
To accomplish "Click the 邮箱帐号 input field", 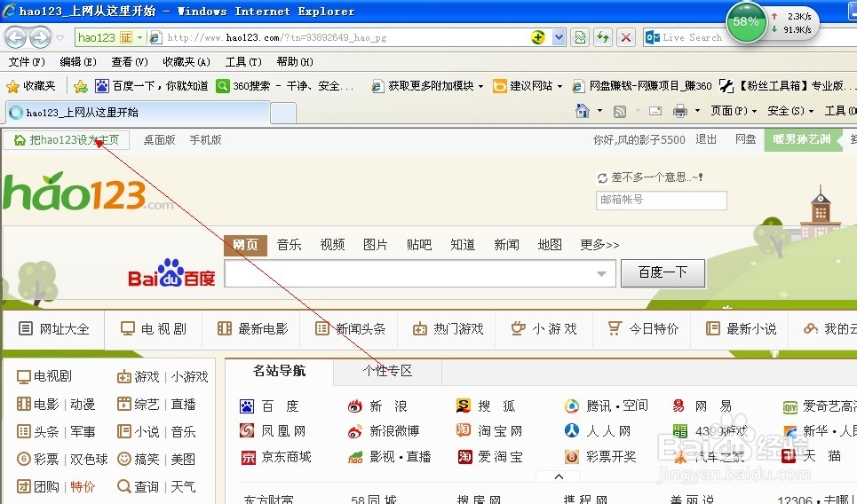I will coord(662,201).
